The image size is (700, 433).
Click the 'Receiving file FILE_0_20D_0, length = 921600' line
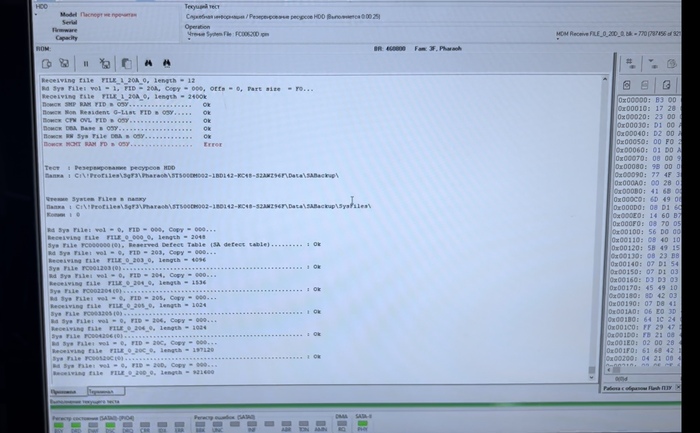click(133, 372)
